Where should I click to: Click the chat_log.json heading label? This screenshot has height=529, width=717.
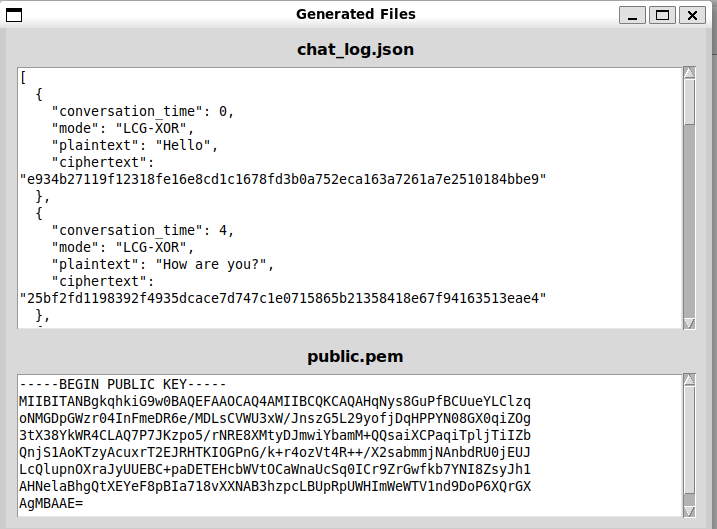point(355,49)
